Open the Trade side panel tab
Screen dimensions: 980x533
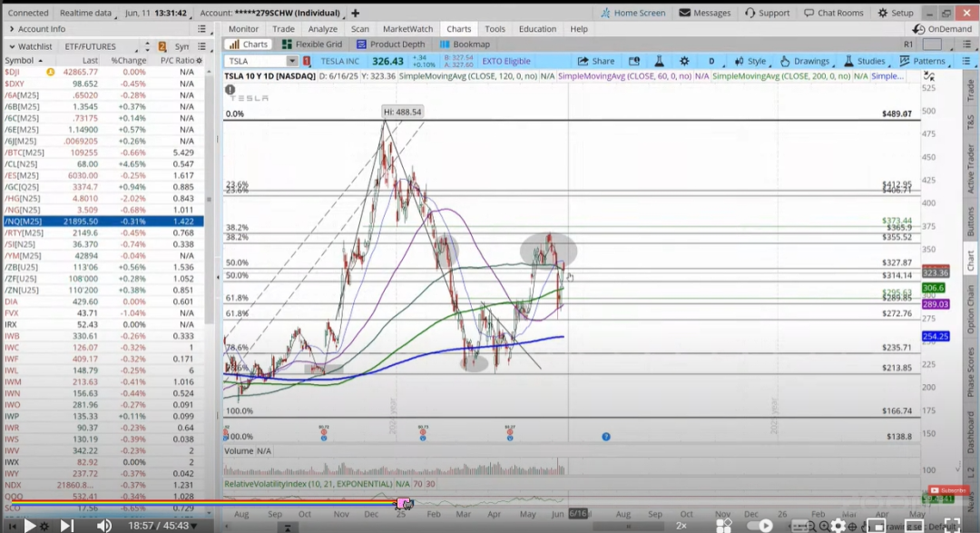pyautogui.click(x=971, y=92)
